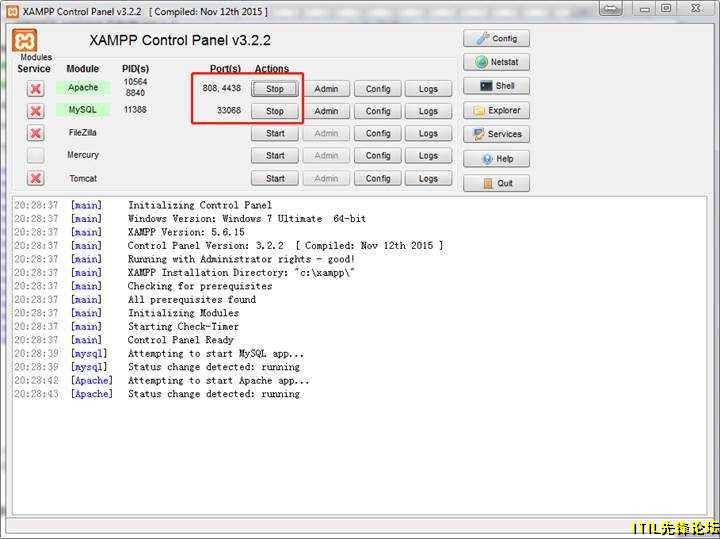Click the Apache module label
The image size is (720, 539).
coord(83,87)
